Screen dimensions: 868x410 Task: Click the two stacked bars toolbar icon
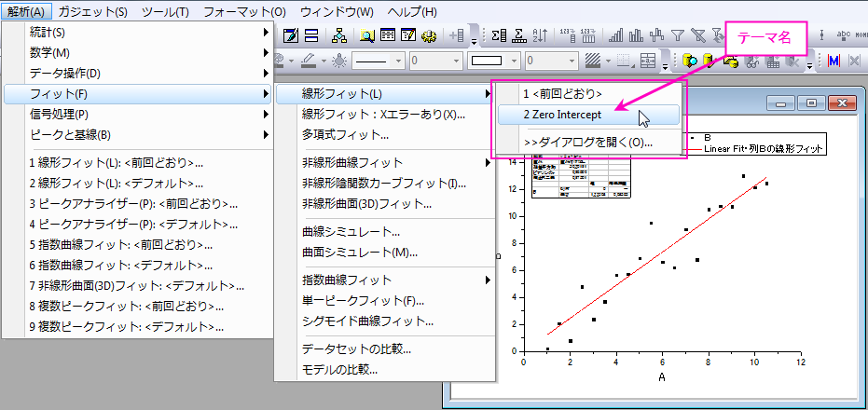click(x=311, y=36)
